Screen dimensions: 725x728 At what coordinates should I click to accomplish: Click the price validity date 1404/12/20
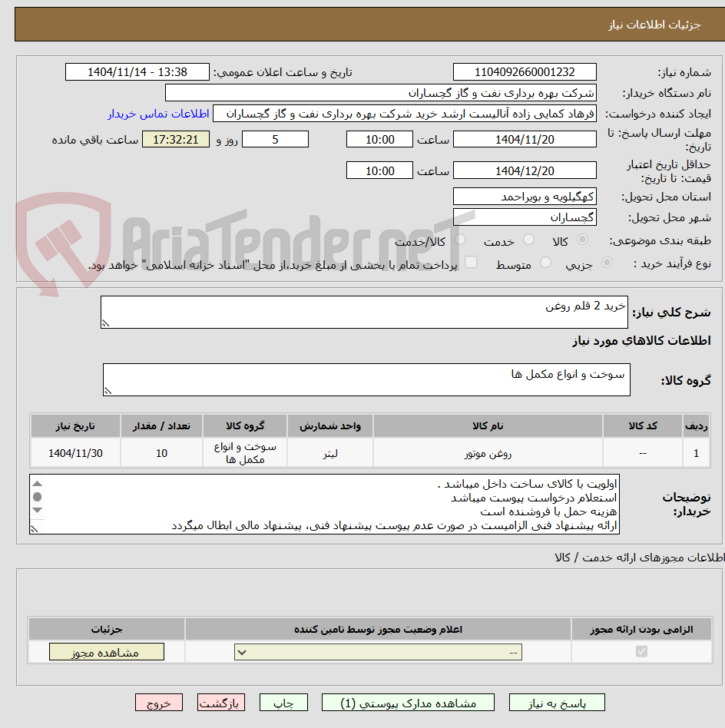[x=525, y=170]
